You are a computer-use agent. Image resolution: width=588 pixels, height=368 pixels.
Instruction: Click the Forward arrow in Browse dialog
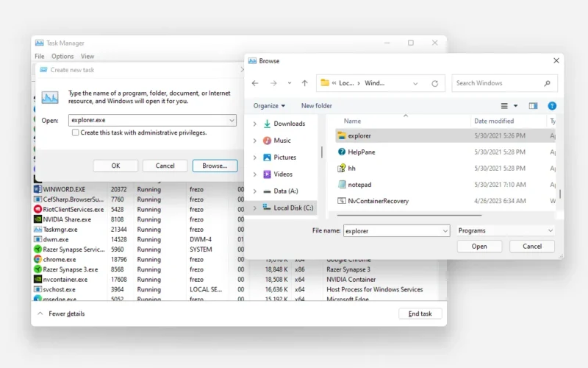273,83
